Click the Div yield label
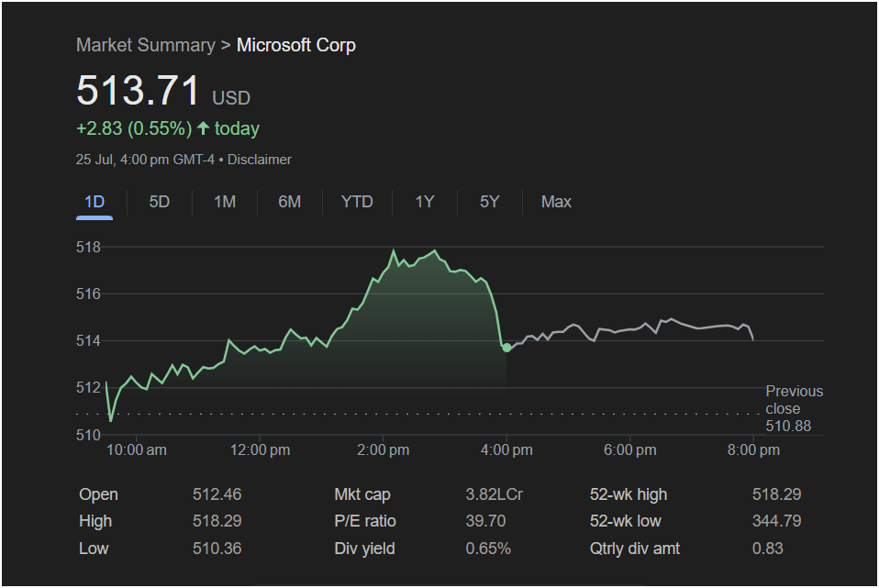The image size is (879, 588). 364,549
